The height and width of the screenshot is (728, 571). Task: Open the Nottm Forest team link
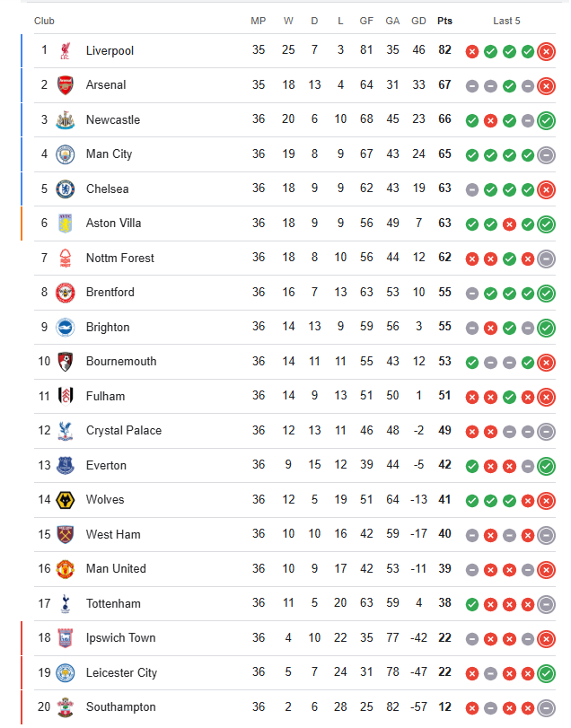click(119, 259)
